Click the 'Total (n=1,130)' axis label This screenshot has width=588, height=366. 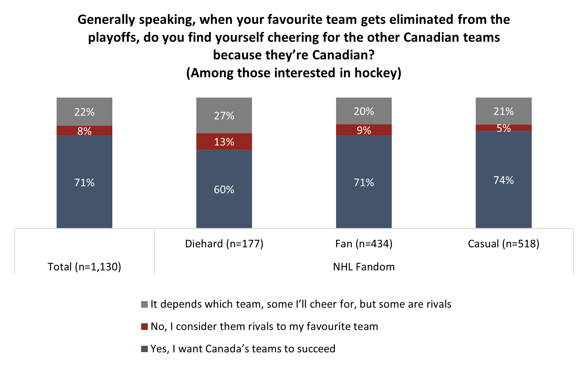click(x=84, y=267)
